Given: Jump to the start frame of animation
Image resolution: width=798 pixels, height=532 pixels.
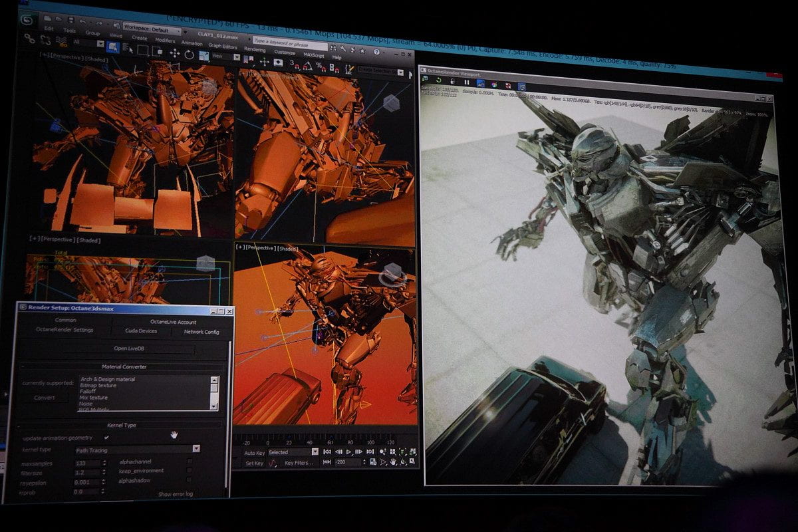Looking at the screenshot, I should click(x=327, y=452).
